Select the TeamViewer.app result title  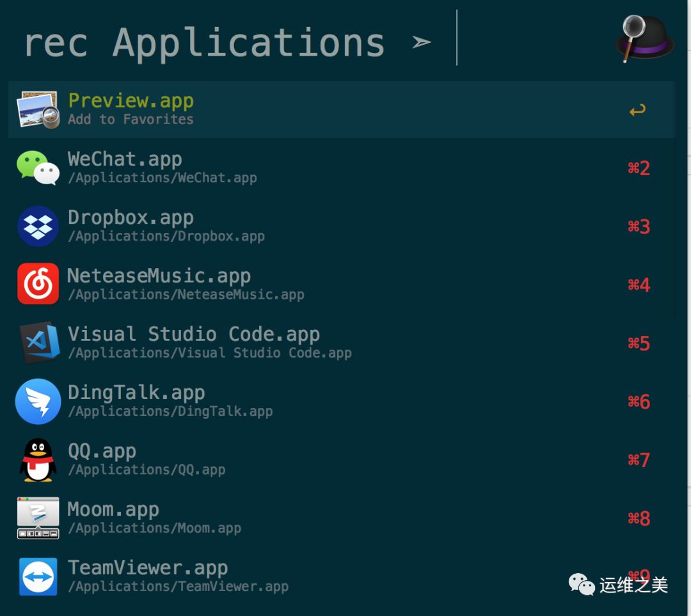tap(148, 568)
